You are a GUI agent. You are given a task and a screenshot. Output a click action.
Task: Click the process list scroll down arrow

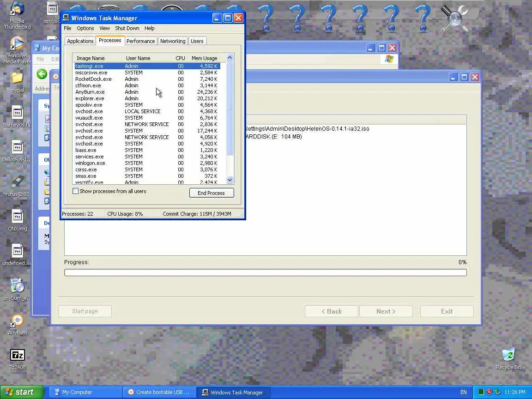click(x=230, y=180)
